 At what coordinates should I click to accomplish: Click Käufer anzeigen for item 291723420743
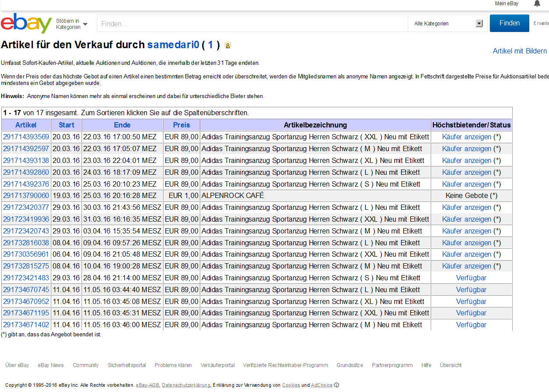point(467,231)
